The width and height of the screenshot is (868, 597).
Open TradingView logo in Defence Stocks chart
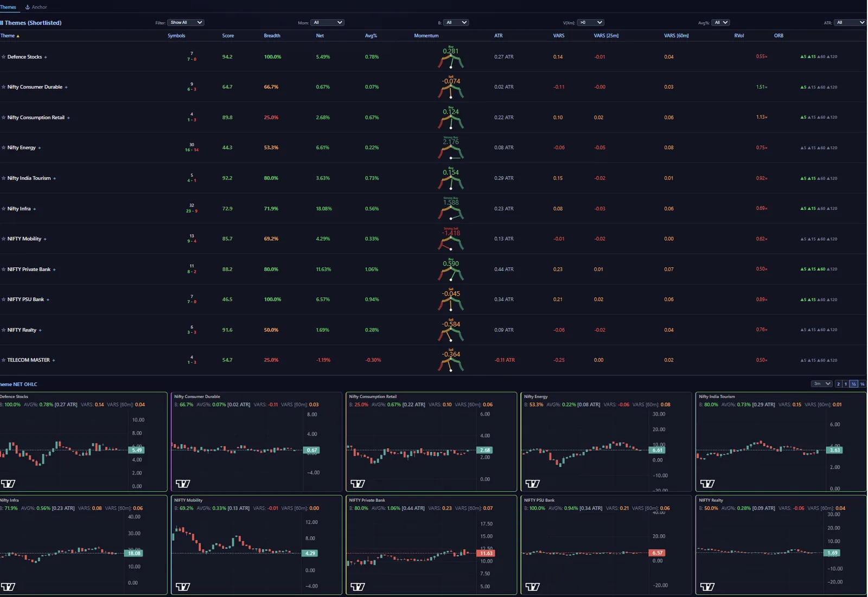[8, 484]
